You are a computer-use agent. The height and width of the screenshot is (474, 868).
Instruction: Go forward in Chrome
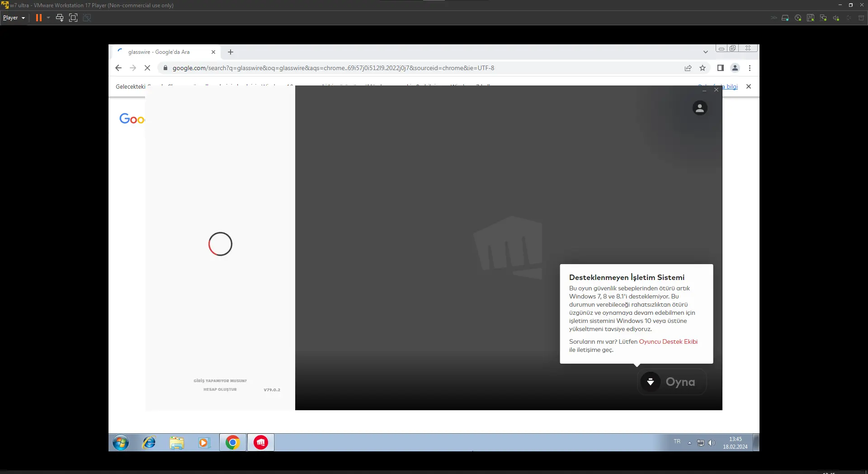[133, 68]
